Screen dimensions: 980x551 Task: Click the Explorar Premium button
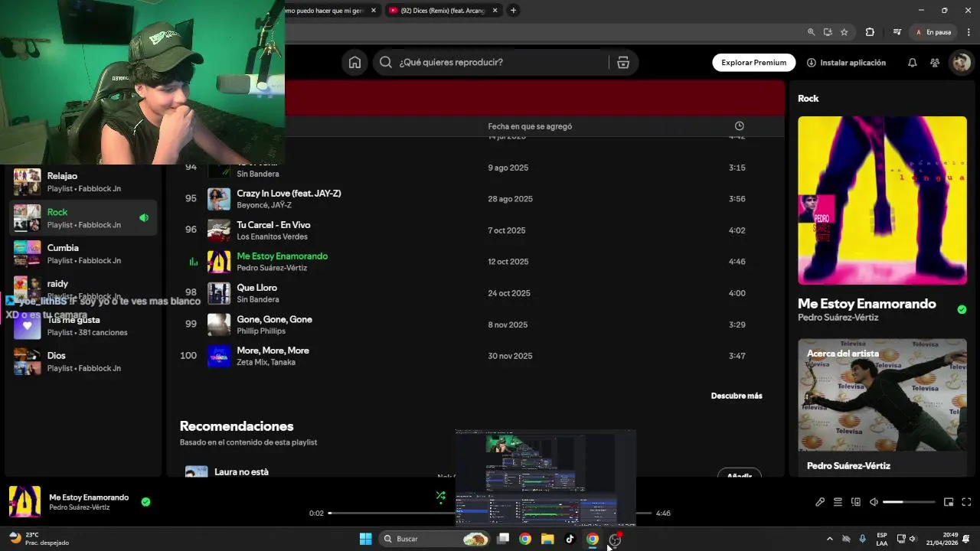(753, 63)
